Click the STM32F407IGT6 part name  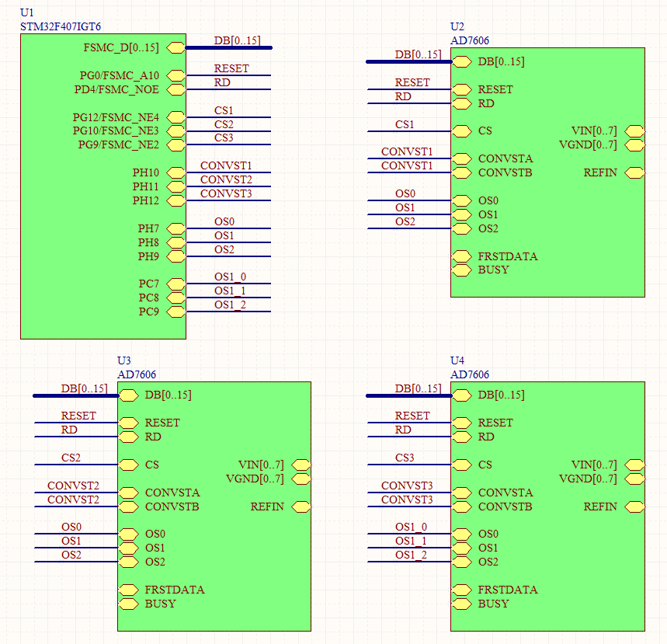pyautogui.click(x=61, y=26)
